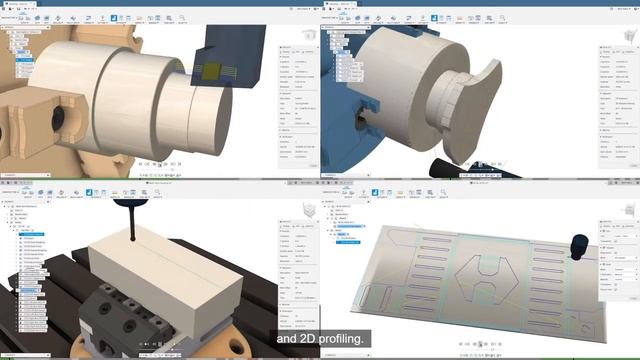Open the Manufacture workspace dropdown in the top-right window
Screen dimensions: 640x360
(x=330, y=18)
